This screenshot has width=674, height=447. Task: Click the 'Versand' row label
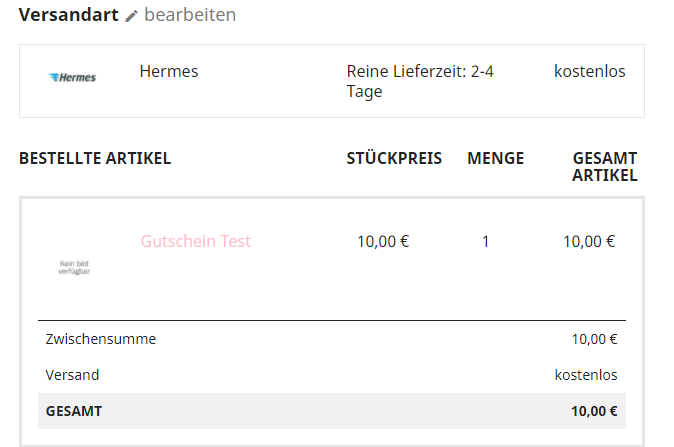pyautogui.click(x=72, y=375)
